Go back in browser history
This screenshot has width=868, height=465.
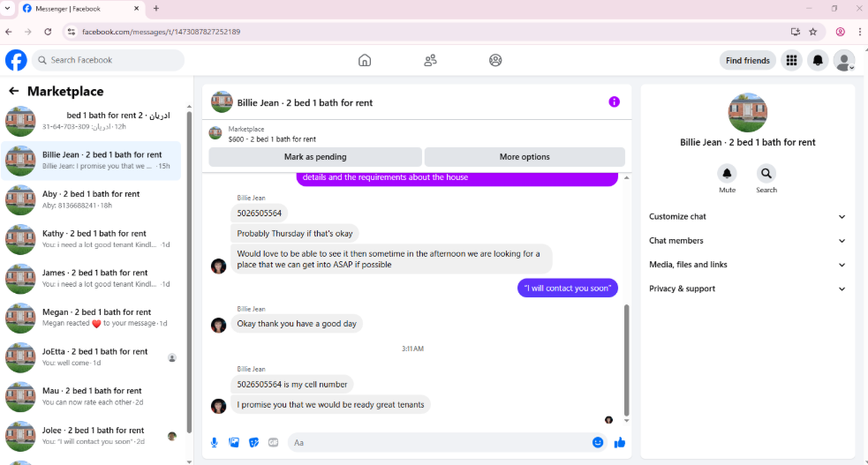pyautogui.click(x=9, y=32)
